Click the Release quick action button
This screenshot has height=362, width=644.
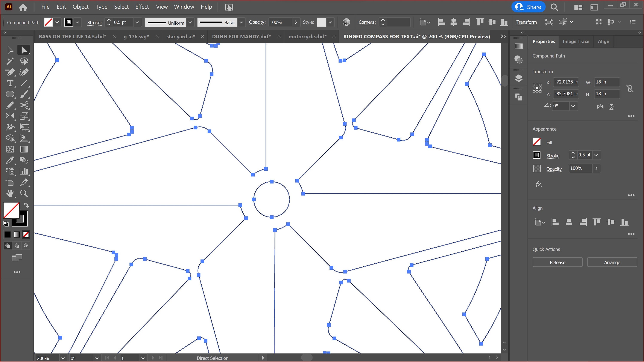pyautogui.click(x=557, y=262)
